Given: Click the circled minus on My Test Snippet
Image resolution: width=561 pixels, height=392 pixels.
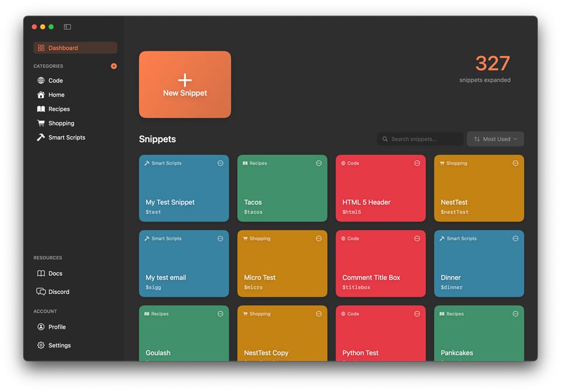Looking at the screenshot, I should coord(220,163).
